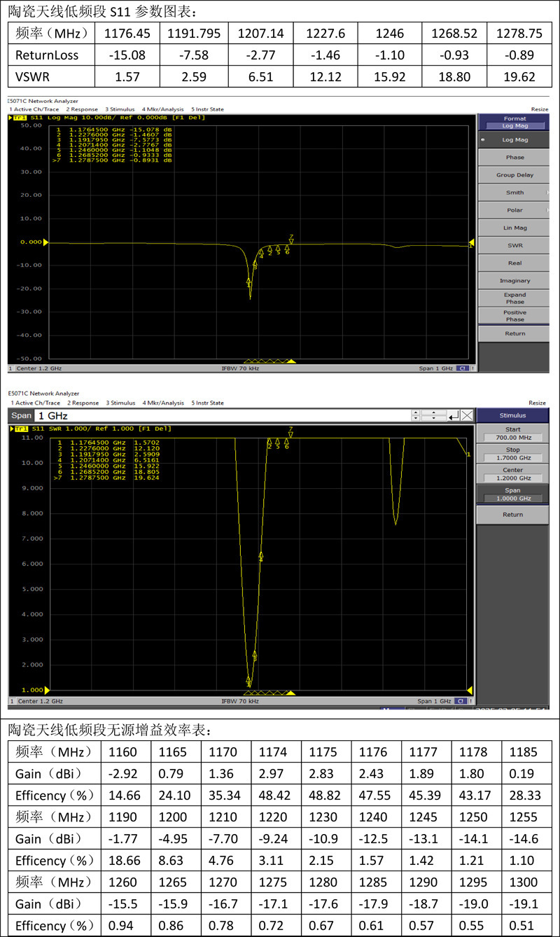Image resolution: width=560 pixels, height=937 pixels.
Task: Choose the Expand Phase softkey
Action: 515,298
